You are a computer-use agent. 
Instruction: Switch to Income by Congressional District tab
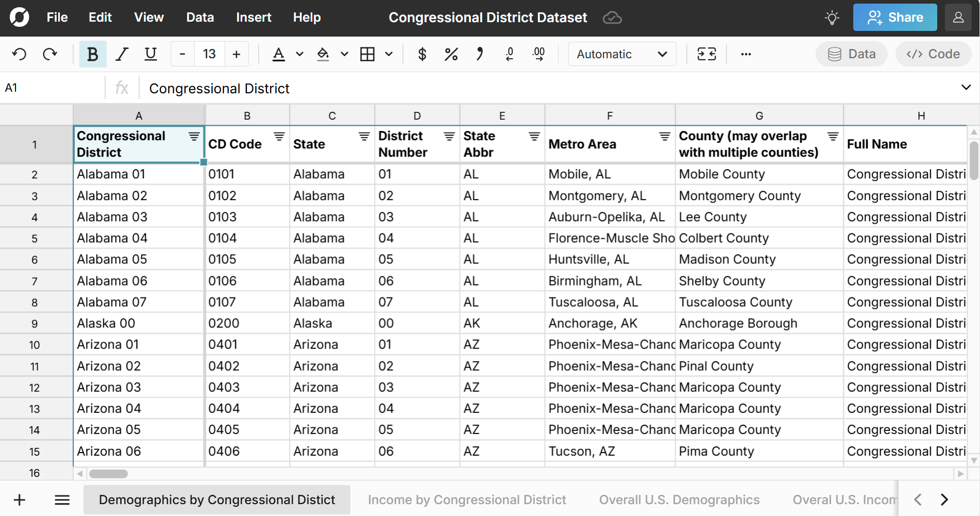467,500
